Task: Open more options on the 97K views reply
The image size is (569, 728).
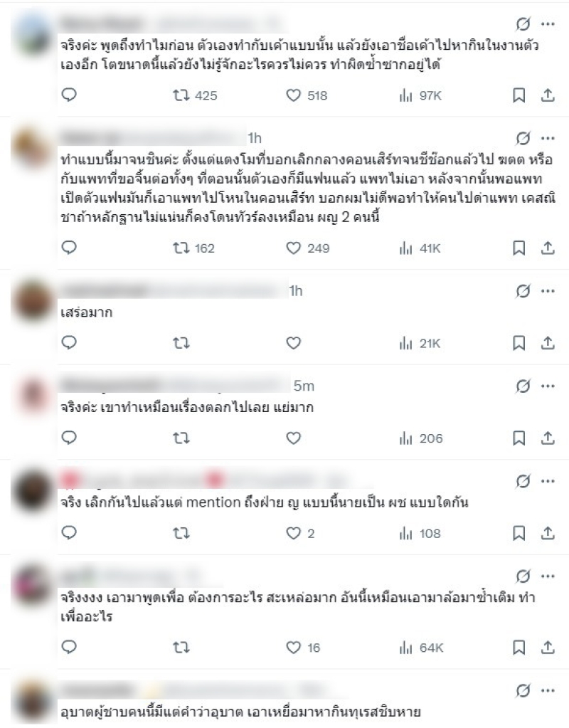Action: point(548,24)
